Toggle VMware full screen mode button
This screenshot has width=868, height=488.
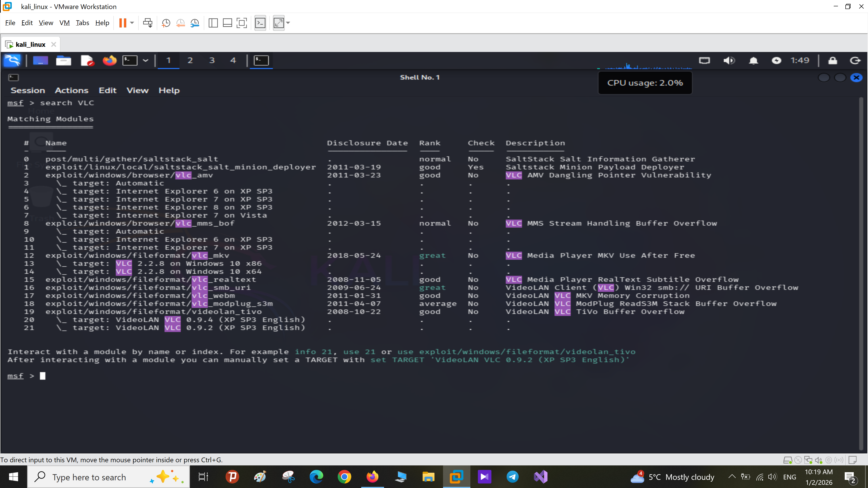(242, 23)
